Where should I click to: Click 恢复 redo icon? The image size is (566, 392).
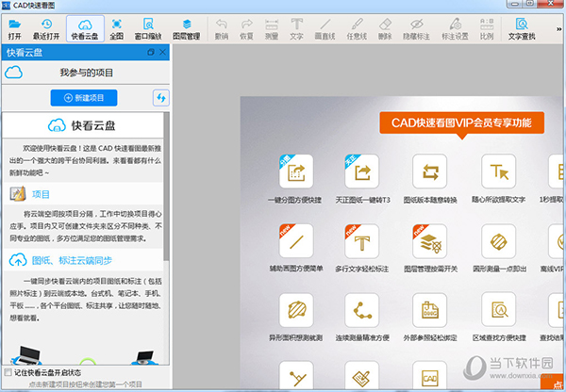click(246, 29)
